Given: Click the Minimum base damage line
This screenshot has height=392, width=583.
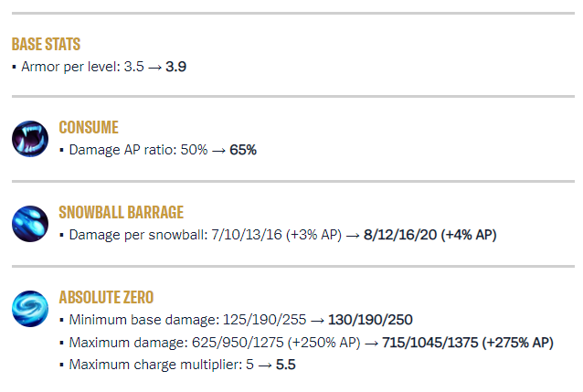Looking at the screenshot, I should [x=237, y=320].
